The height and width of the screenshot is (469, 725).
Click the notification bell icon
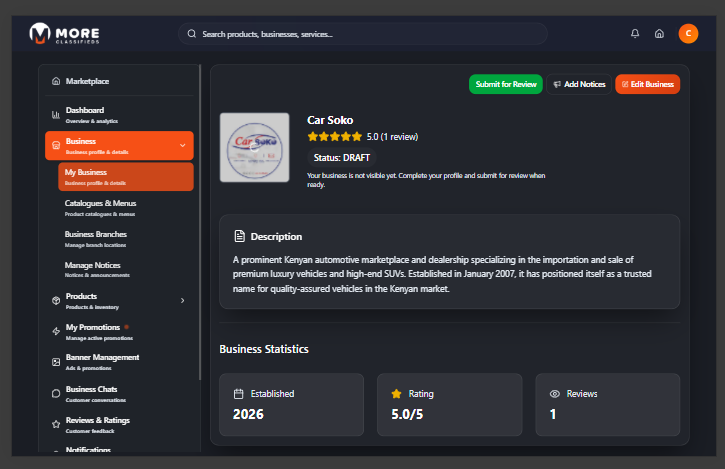(x=634, y=34)
